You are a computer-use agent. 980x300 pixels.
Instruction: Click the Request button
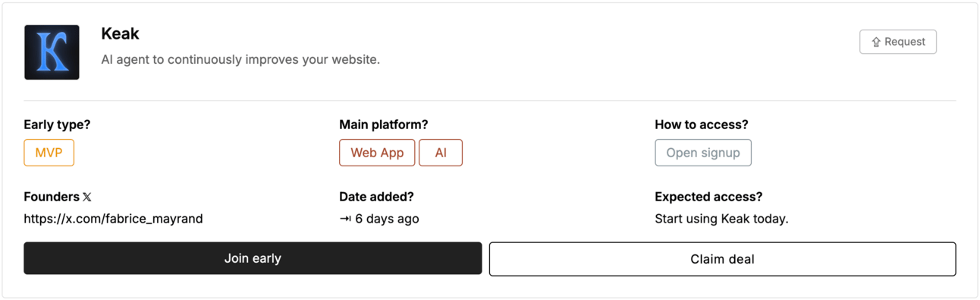pyautogui.click(x=898, y=42)
